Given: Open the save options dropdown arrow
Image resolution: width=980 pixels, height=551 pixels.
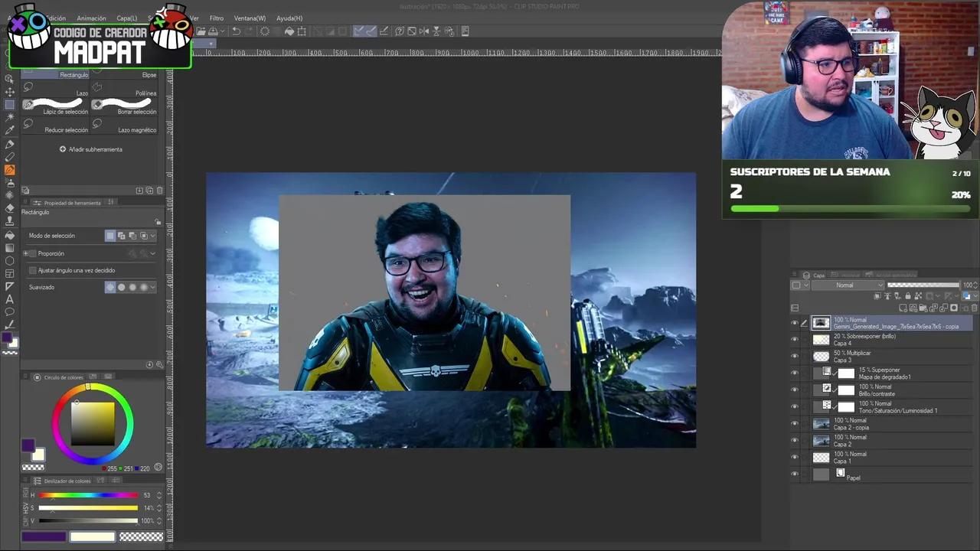Looking at the screenshot, I should (222, 31).
